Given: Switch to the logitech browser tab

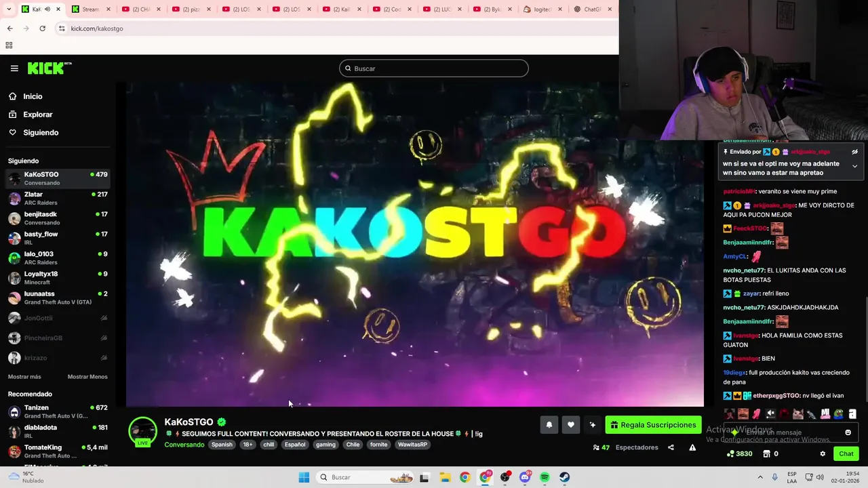Looking at the screenshot, I should (x=543, y=9).
